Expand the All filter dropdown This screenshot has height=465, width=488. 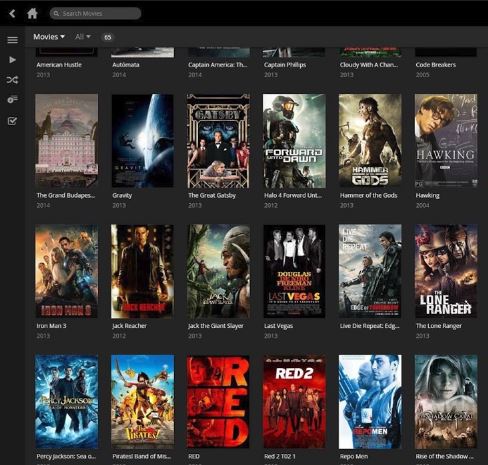pos(83,37)
